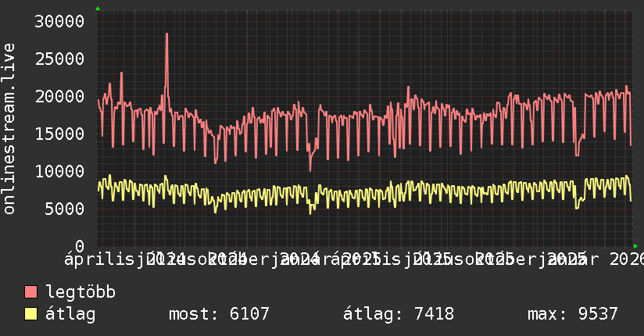This screenshot has height=336, width=644.
Task: Click the red legtöbb legend swatch
Action: point(31,292)
